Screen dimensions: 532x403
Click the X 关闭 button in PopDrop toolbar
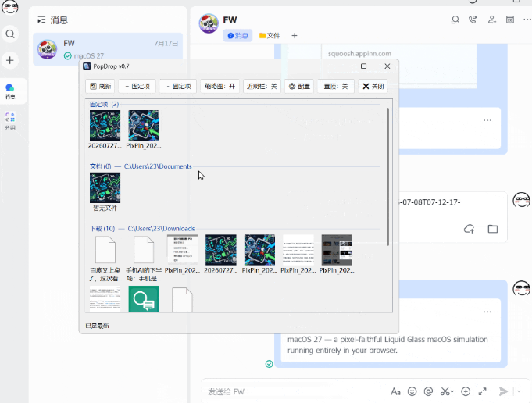click(373, 86)
